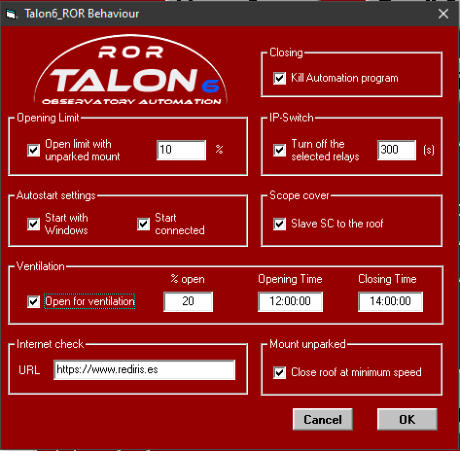This screenshot has width=460, height=451.
Task: Confirm settings with OK button
Action: coord(407,419)
